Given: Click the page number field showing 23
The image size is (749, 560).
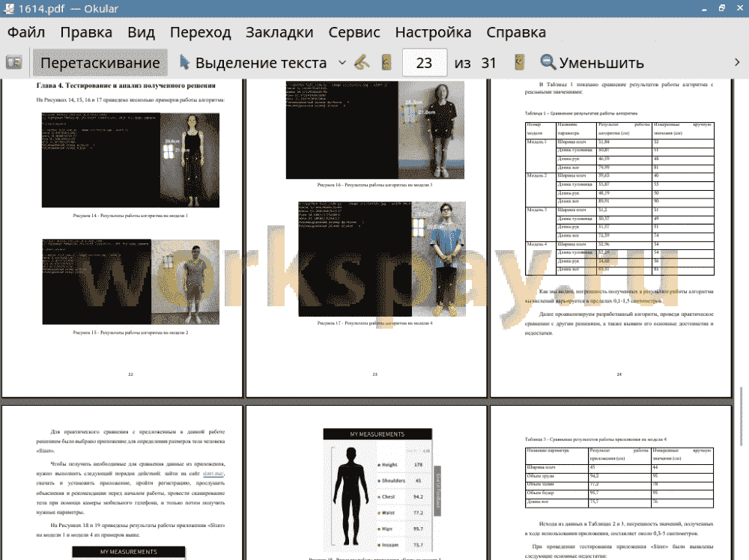Looking at the screenshot, I should [x=424, y=63].
